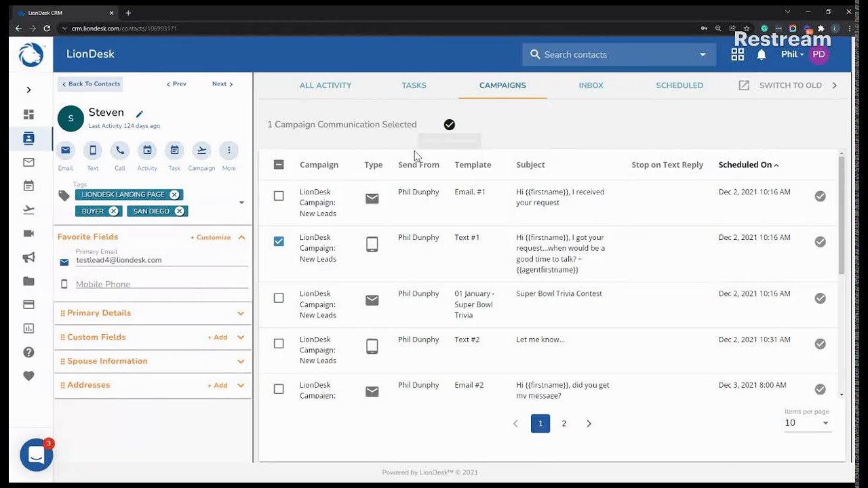Open the Phil user menu
This screenshot has width=868, height=488.
click(x=792, y=55)
